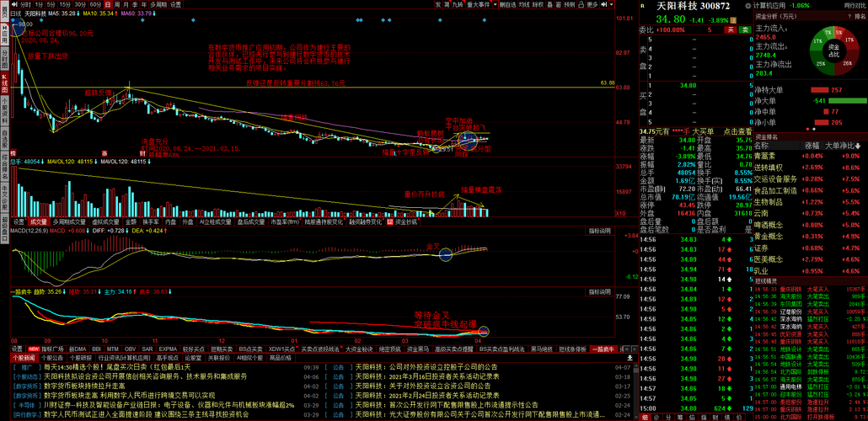868x421 pixels.
Task: Select 换手率 indicator tab
Action: [x=151, y=221]
